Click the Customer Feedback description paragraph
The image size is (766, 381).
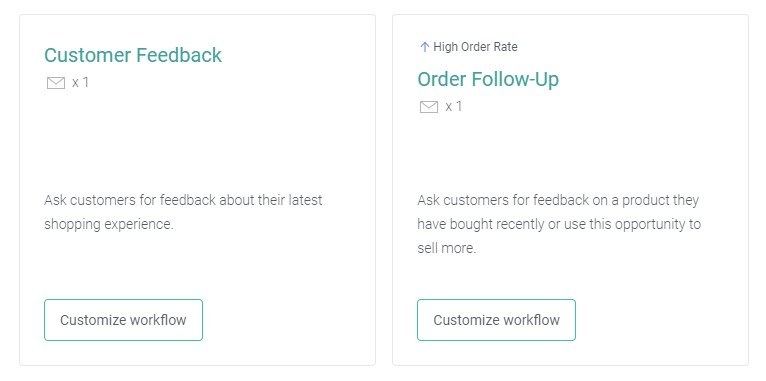[183, 212]
